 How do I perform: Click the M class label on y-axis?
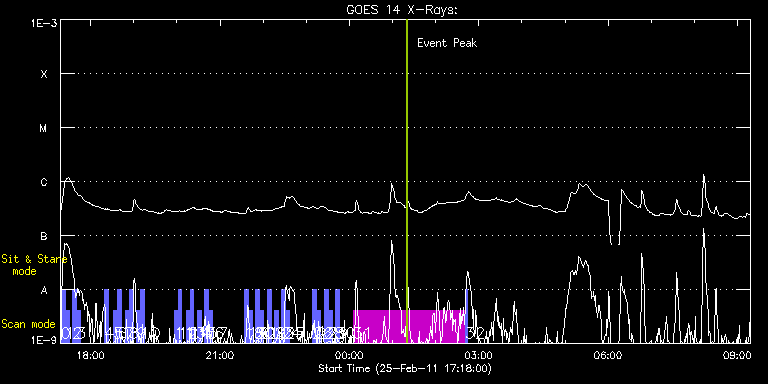pyautogui.click(x=44, y=128)
